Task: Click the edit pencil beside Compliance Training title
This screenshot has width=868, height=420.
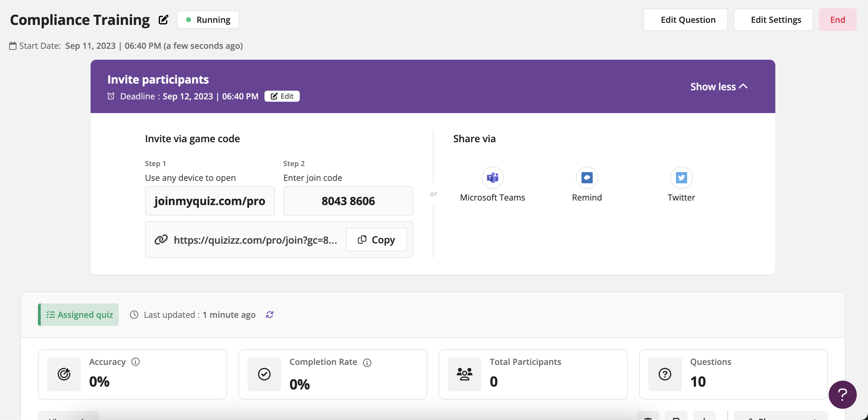Action: pos(163,20)
